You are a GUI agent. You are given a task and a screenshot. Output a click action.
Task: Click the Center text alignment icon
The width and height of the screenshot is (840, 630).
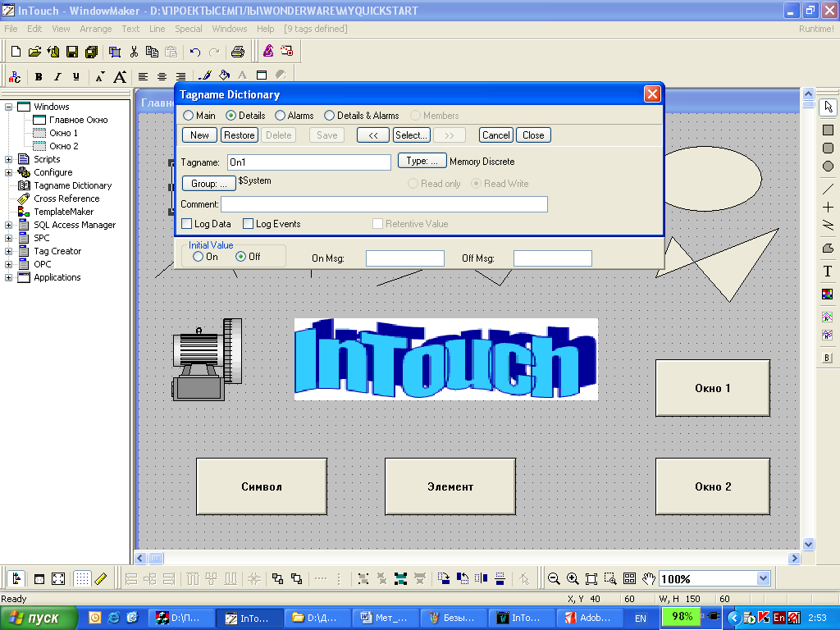pyautogui.click(x=162, y=76)
